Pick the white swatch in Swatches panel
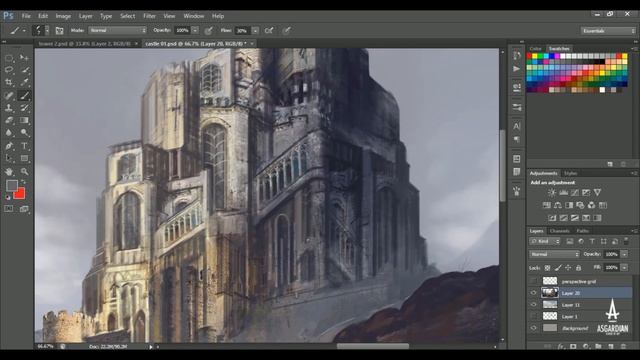The image size is (640, 360). point(602,90)
